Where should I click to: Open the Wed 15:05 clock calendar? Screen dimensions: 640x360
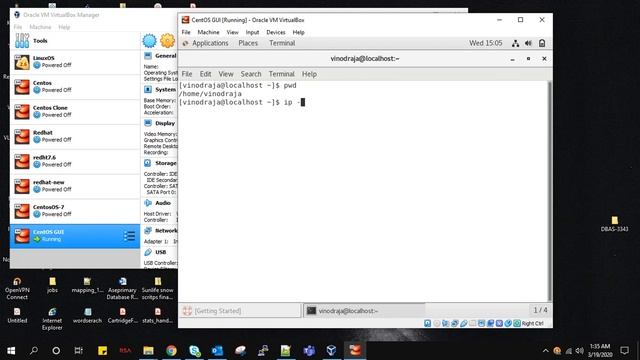[485, 43]
